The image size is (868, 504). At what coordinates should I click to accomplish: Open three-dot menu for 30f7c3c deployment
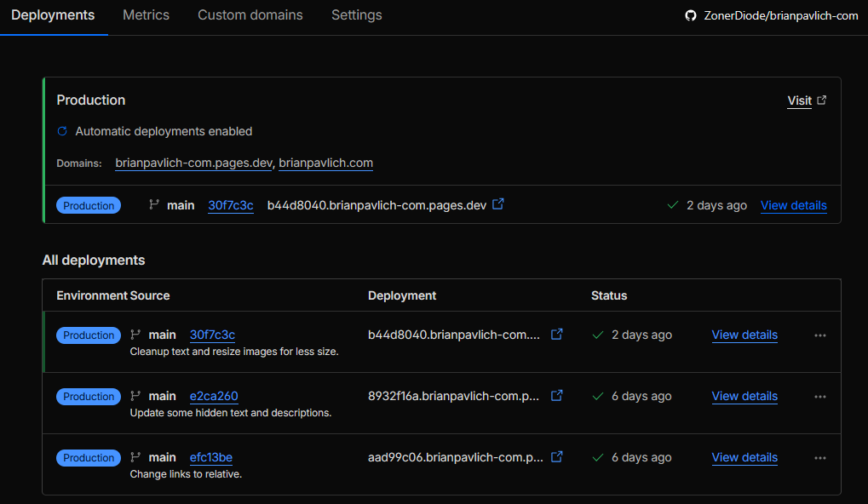pyautogui.click(x=819, y=335)
